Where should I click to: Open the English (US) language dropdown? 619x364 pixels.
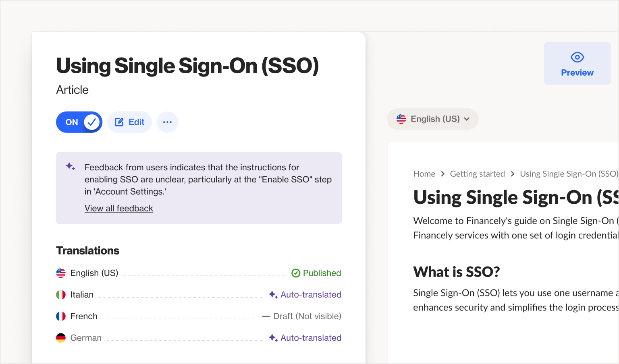[x=433, y=119]
